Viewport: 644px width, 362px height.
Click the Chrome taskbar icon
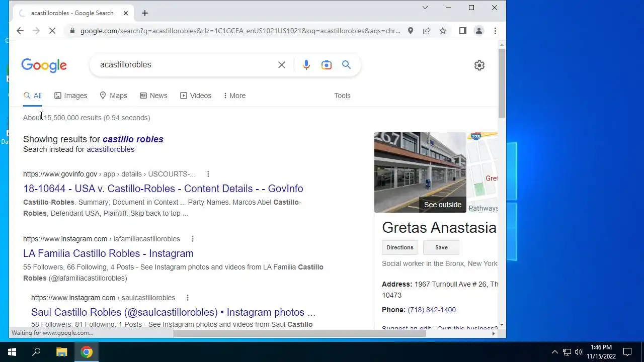tap(87, 352)
